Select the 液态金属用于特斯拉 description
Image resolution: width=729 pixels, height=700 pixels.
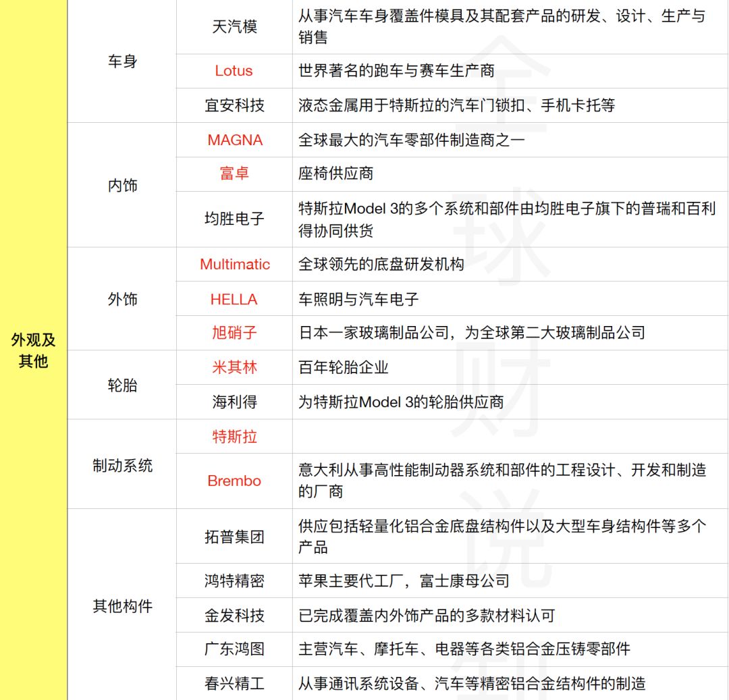pos(456,105)
